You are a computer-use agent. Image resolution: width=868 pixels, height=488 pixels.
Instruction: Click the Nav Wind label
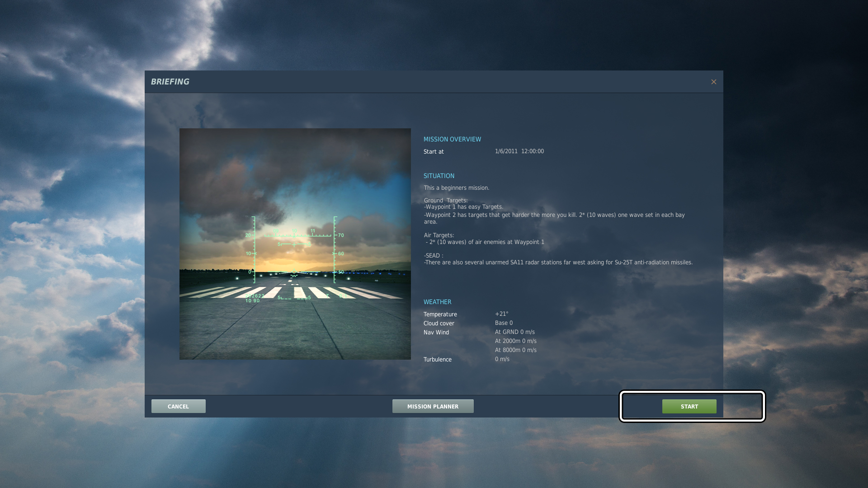(x=436, y=333)
